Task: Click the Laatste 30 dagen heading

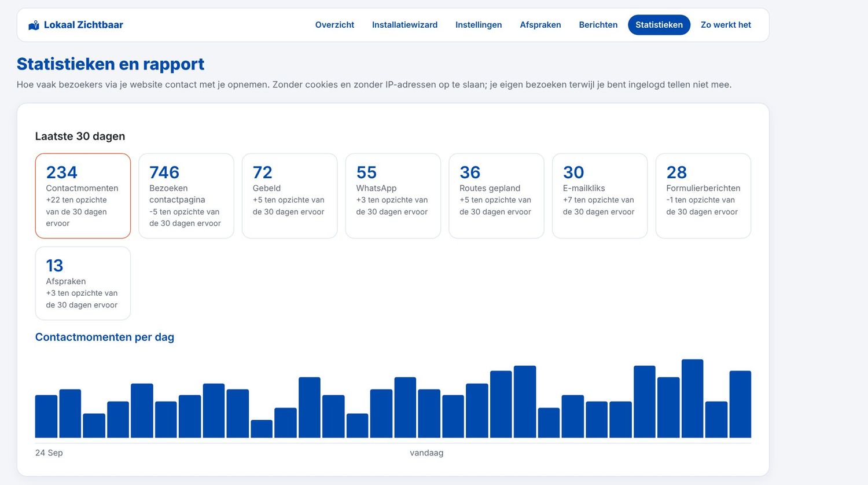Action: coord(80,136)
